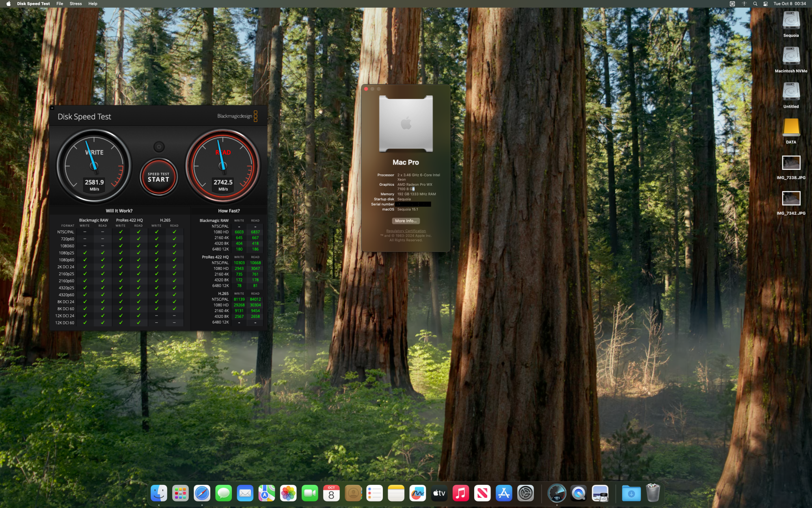Open the Downloads folder in the Dock
The height and width of the screenshot is (508, 812).
(x=631, y=493)
